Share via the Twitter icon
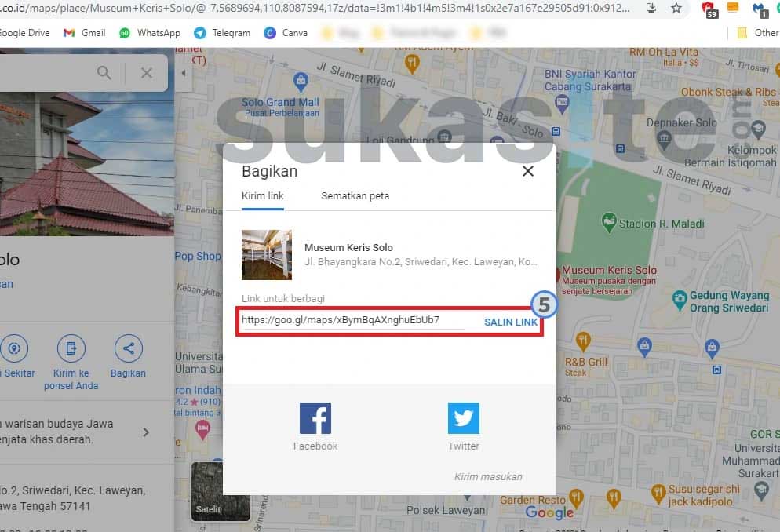Image resolution: width=780 pixels, height=532 pixels. [x=463, y=418]
